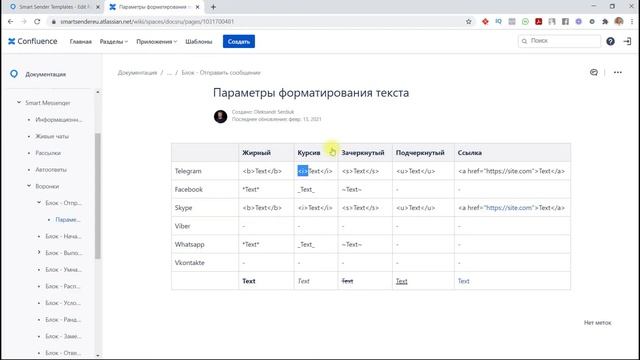Click Нет меток labels text
640x360 pixels.
coord(598,322)
